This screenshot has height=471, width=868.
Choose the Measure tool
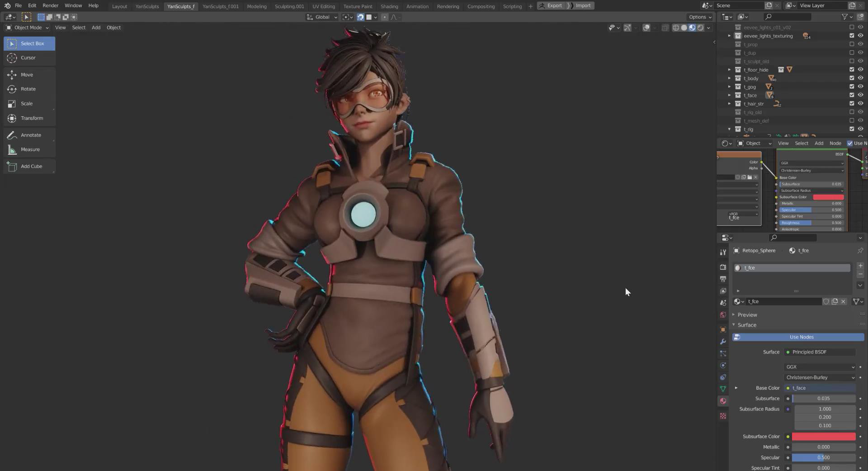tap(29, 149)
